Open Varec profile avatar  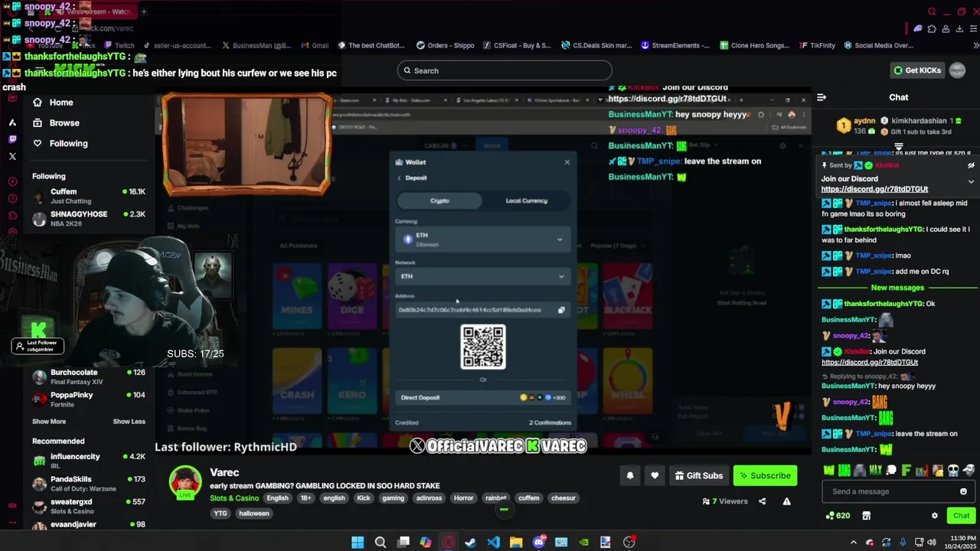(x=185, y=482)
